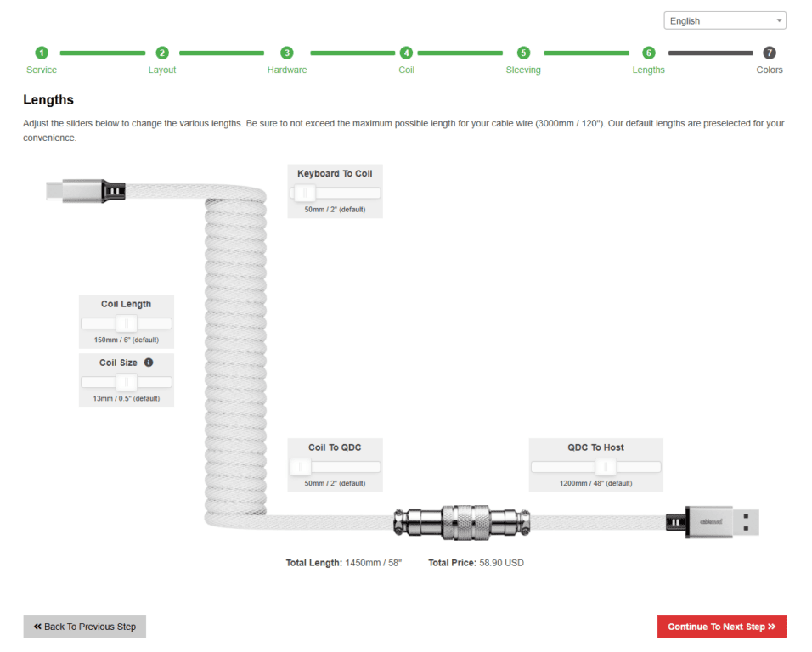Click the Sleeving step label
812x652 pixels.
523,70
